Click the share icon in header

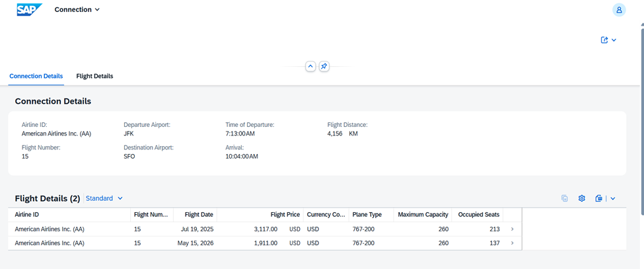(x=604, y=40)
